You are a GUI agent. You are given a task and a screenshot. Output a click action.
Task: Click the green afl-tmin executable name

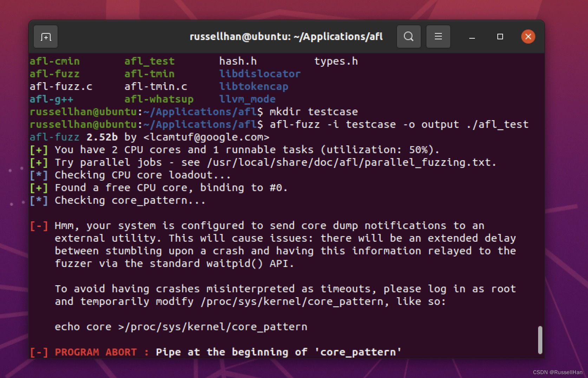(x=150, y=74)
